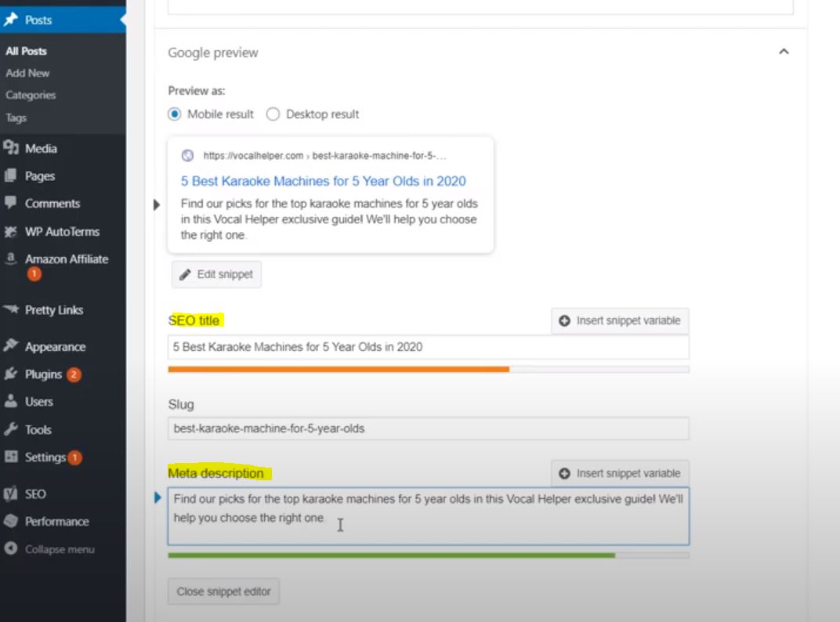Click the Yoast SEO sidebar icon
840x622 pixels.
14,494
